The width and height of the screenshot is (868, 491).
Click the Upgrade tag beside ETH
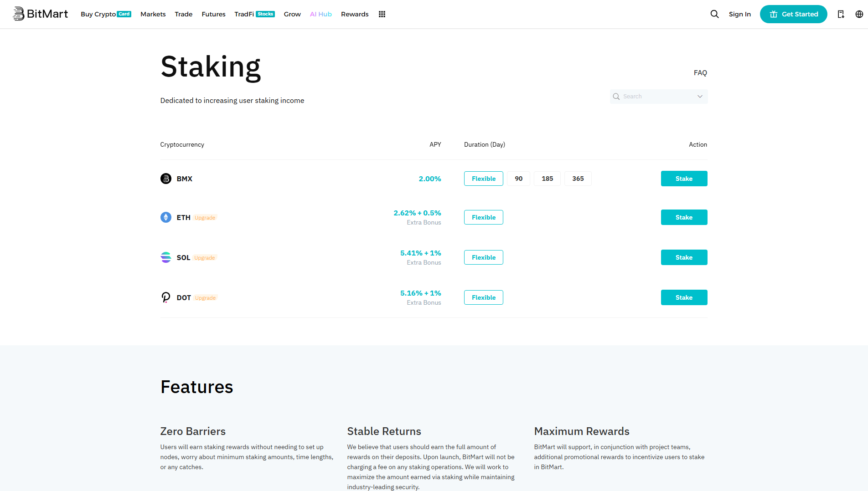pos(205,218)
